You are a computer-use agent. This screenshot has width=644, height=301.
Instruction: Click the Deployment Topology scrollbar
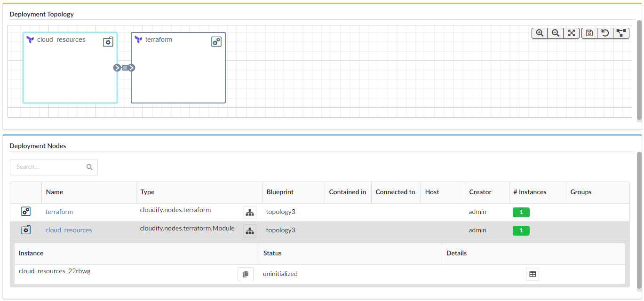[639, 70]
